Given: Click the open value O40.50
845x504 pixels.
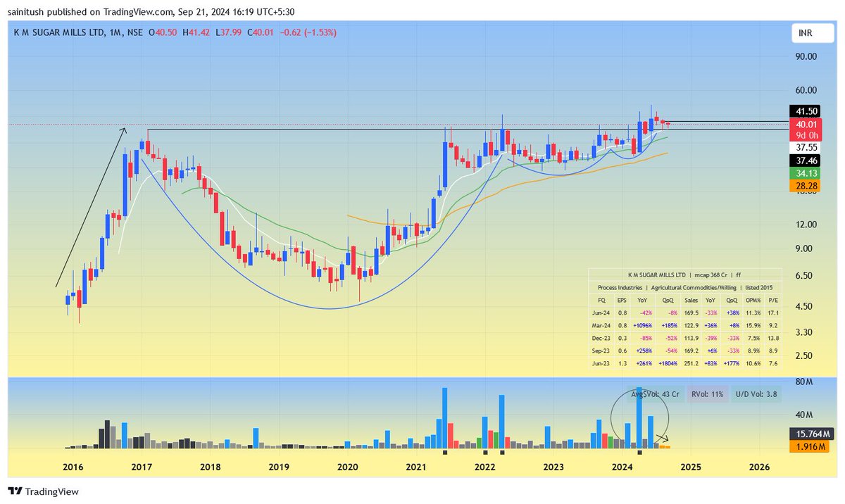Looking at the screenshot, I should click(163, 32).
